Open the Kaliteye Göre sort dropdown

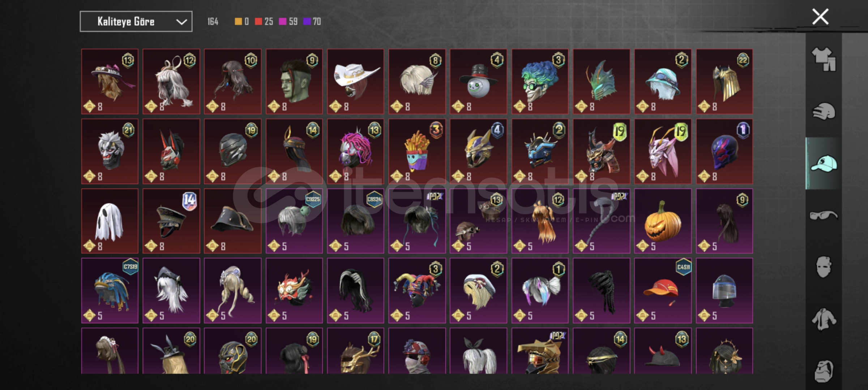tap(136, 22)
